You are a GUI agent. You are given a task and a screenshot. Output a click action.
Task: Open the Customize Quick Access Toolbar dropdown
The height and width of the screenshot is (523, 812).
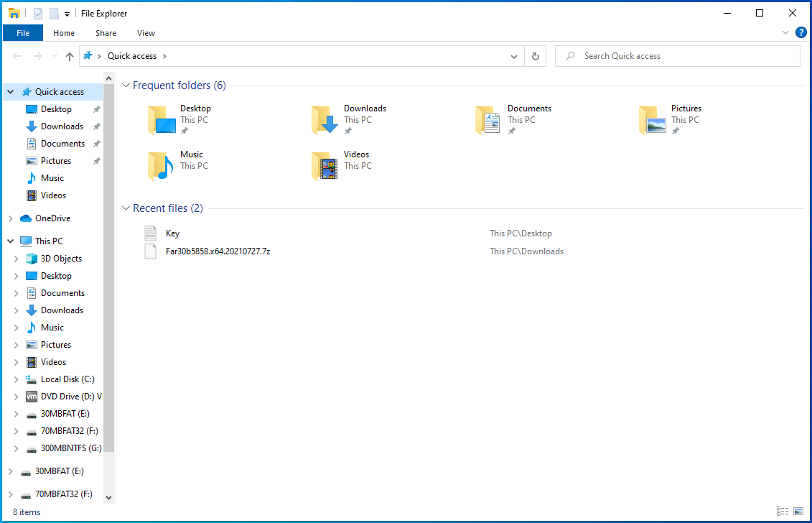[x=66, y=13]
